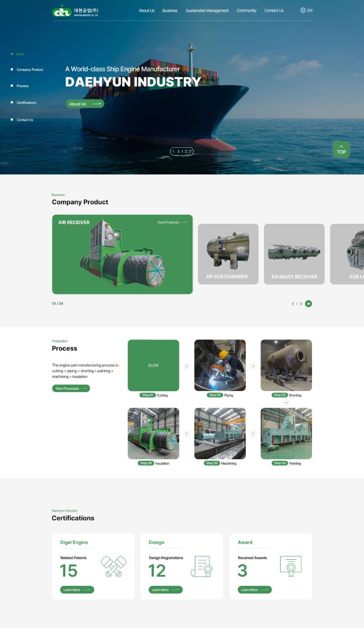This screenshot has width=364, height=628.
Task: Open the View Products link on Air Receiver
Action: (172, 222)
